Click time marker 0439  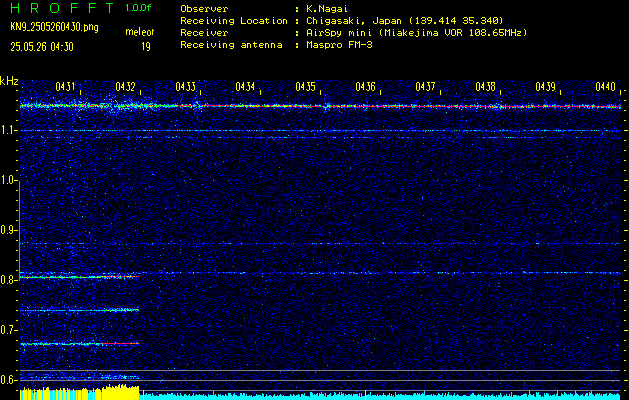[546, 86]
